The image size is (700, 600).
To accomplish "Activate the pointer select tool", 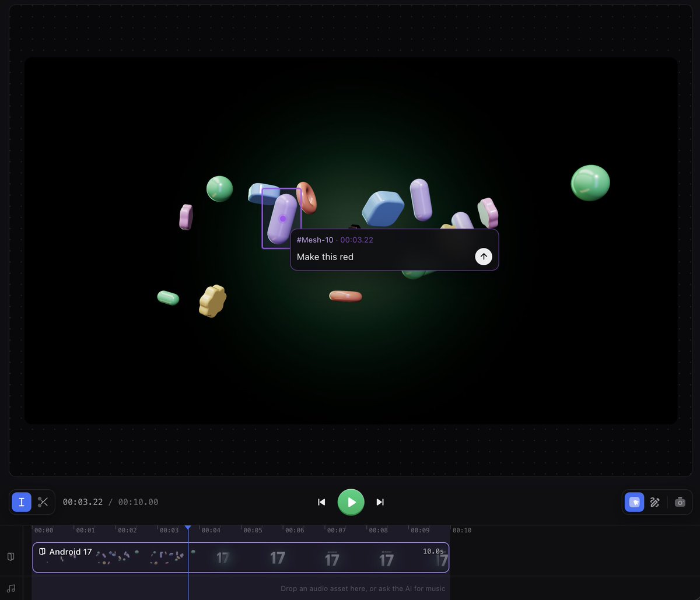I will click(x=635, y=502).
